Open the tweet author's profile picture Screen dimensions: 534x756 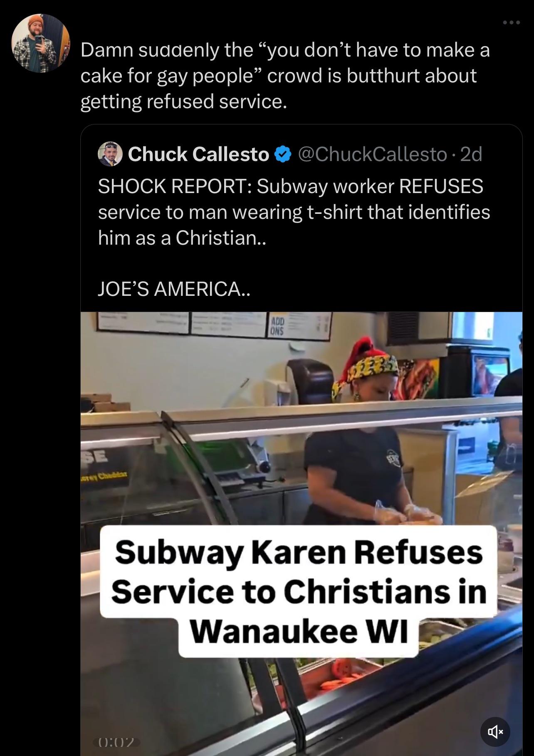click(40, 43)
